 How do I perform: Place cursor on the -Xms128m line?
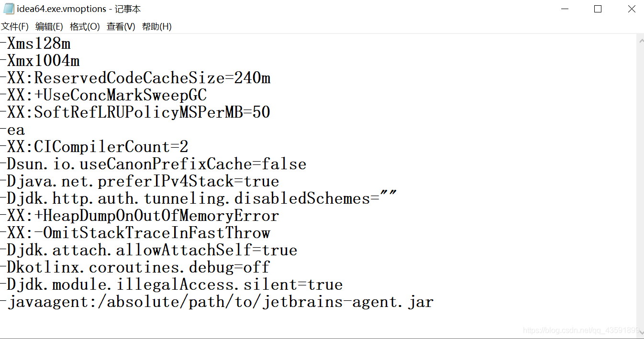(36, 44)
